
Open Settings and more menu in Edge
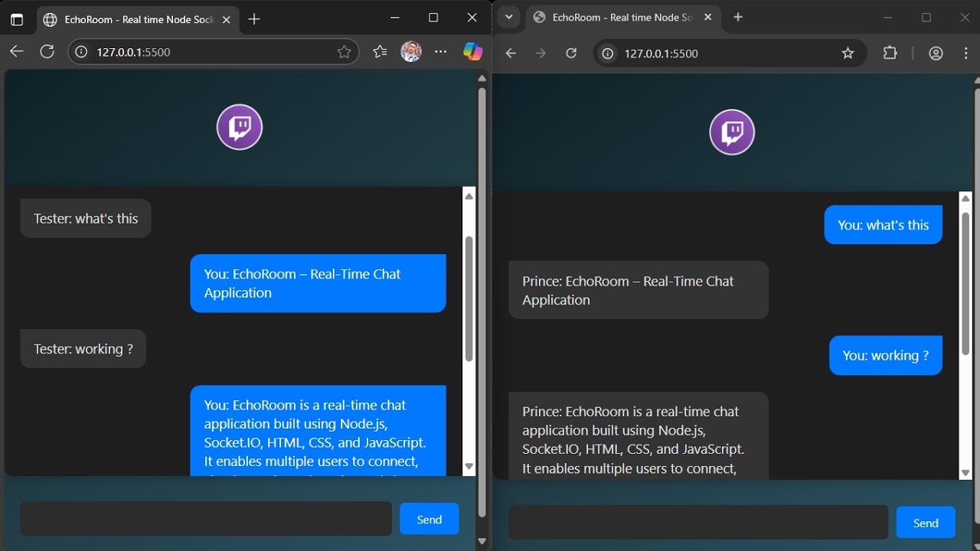(440, 52)
